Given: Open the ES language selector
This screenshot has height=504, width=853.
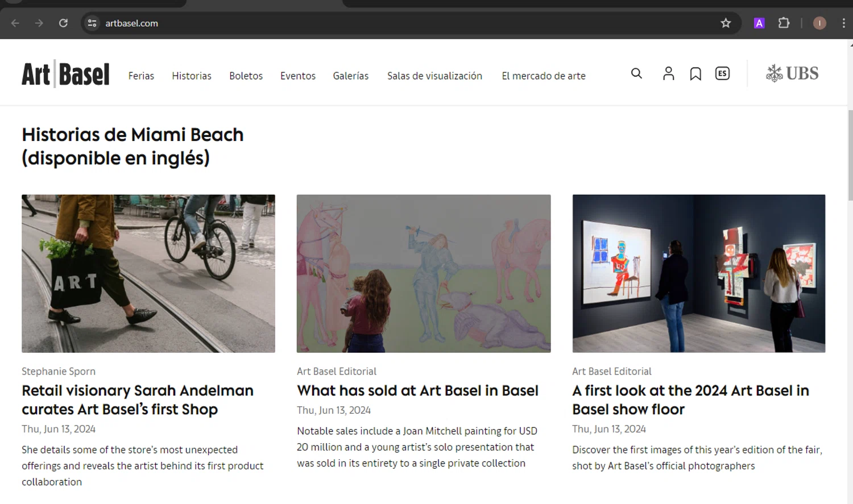Looking at the screenshot, I should [722, 73].
